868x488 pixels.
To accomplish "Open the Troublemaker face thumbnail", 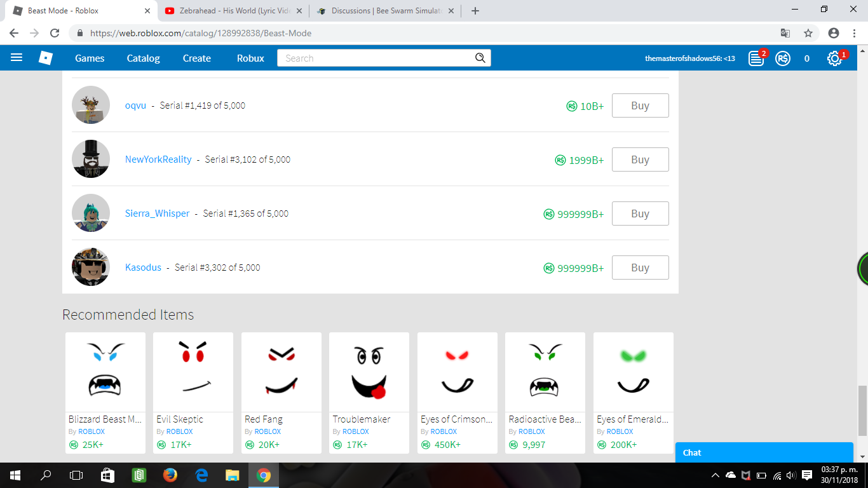I will pyautogui.click(x=369, y=372).
